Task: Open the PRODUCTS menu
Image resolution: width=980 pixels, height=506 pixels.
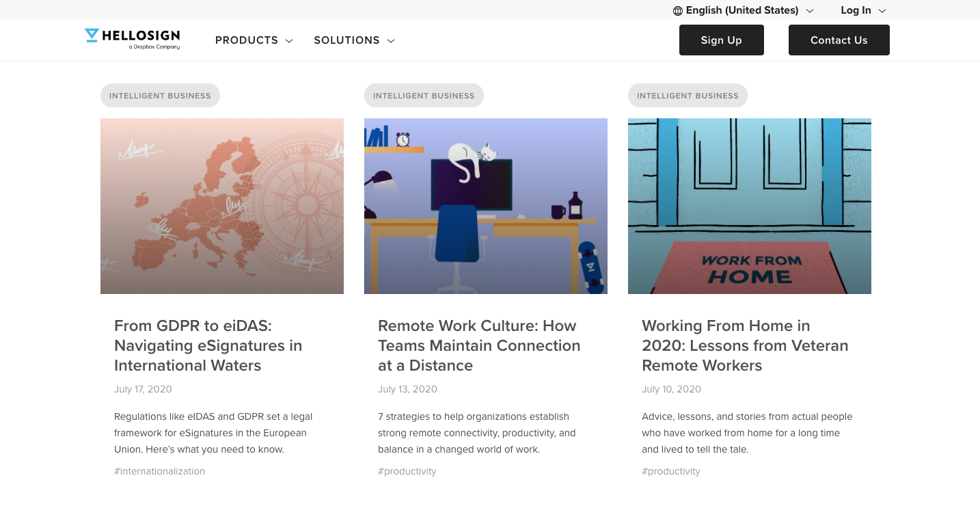Action: coord(247,40)
